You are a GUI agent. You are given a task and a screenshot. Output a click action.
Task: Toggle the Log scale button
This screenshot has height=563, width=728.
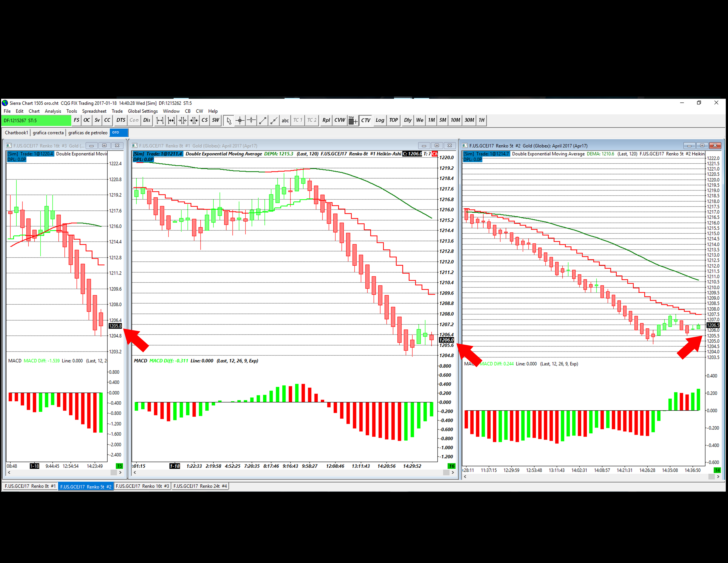[380, 120]
